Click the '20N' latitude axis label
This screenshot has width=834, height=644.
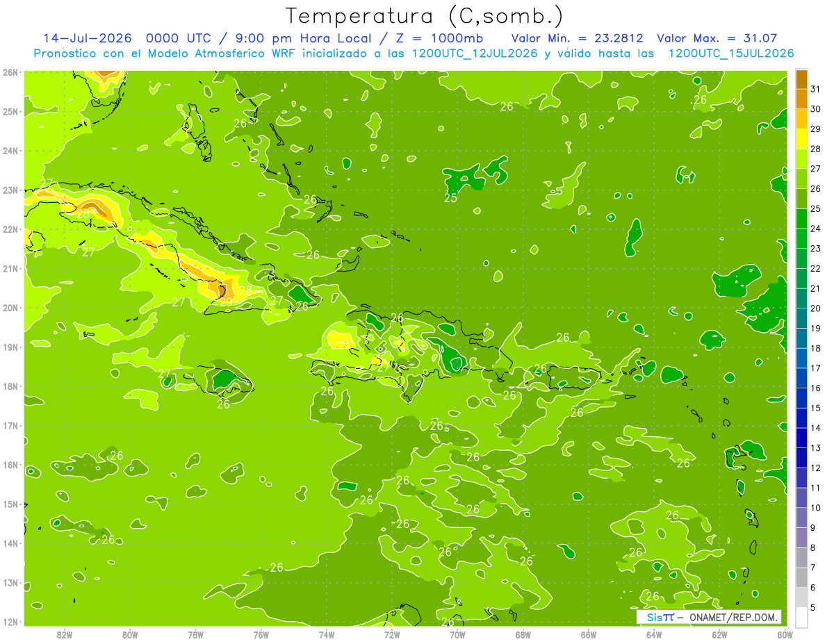click(10, 308)
